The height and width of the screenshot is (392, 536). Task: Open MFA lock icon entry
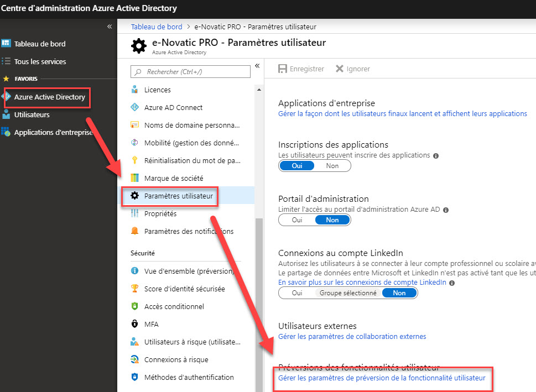pyautogui.click(x=134, y=323)
